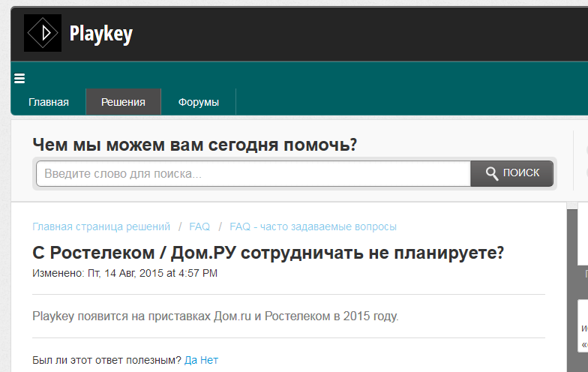Image resolution: width=588 pixels, height=372 pixels.
Task: Open the hamburger menu icon
Action: (19, 78)
